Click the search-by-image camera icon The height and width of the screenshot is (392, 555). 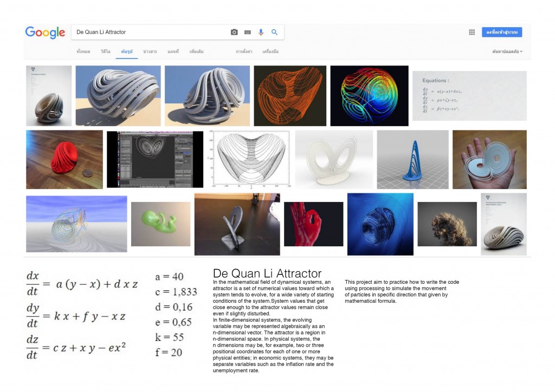234,32
